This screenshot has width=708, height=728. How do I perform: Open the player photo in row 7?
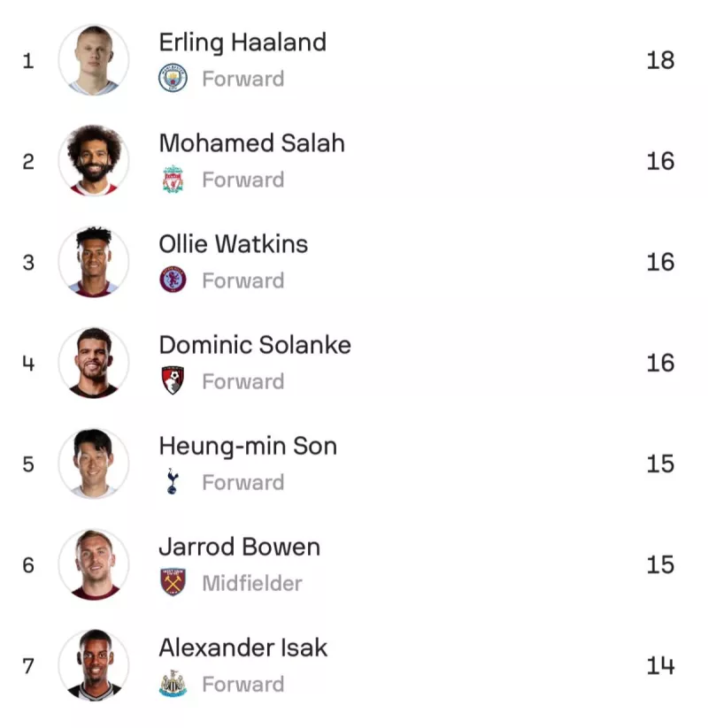click(x=94, y=665)
